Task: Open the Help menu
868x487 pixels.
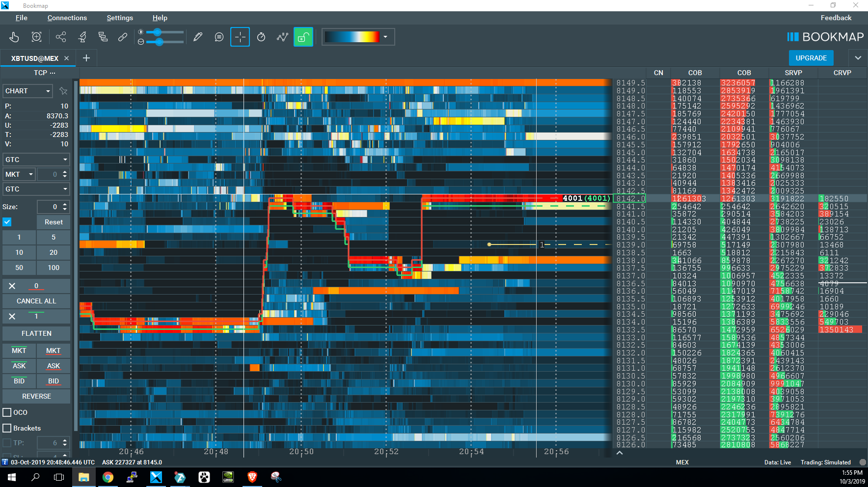Action: click(160, 18)
